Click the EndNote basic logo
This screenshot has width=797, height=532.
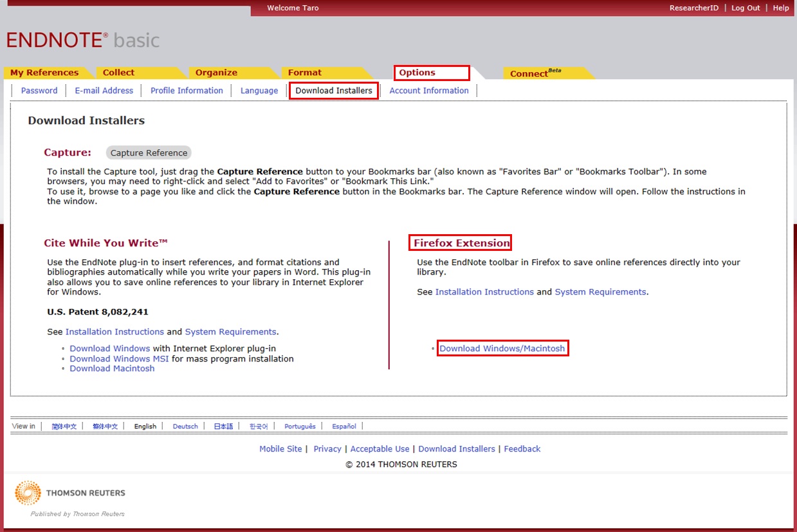point(83,40)
